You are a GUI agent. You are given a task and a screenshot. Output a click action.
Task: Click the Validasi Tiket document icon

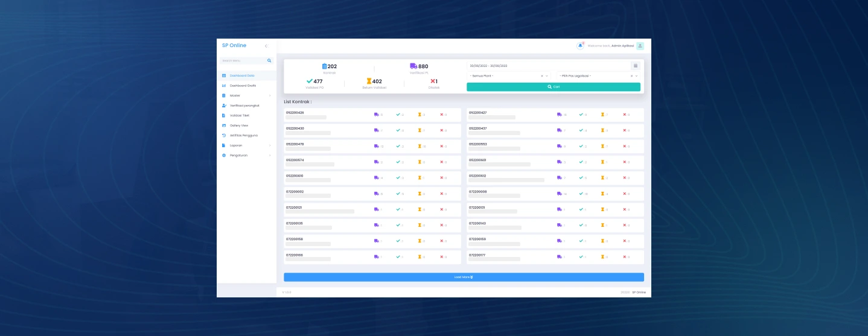(224, 115)
